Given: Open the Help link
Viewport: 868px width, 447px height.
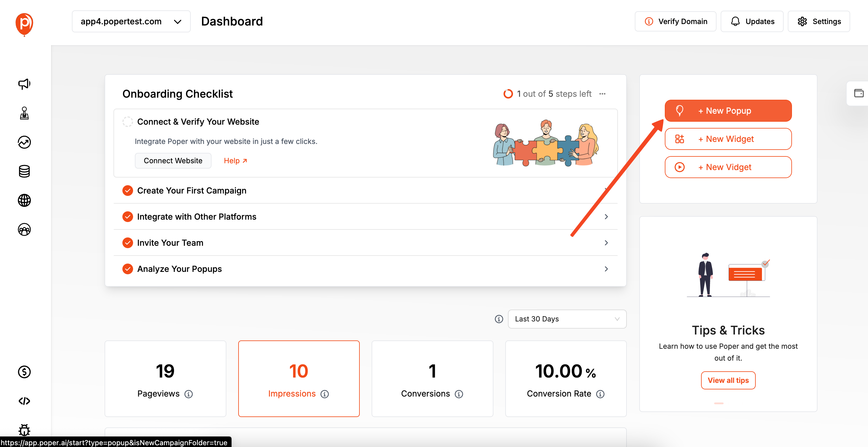Looking at the screenshot, I should point(235,161).
